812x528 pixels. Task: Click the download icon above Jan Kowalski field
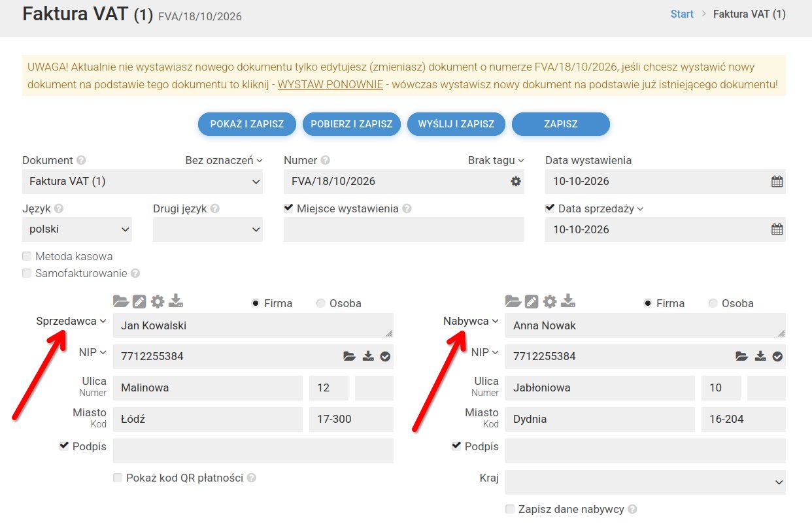point(176,301)
